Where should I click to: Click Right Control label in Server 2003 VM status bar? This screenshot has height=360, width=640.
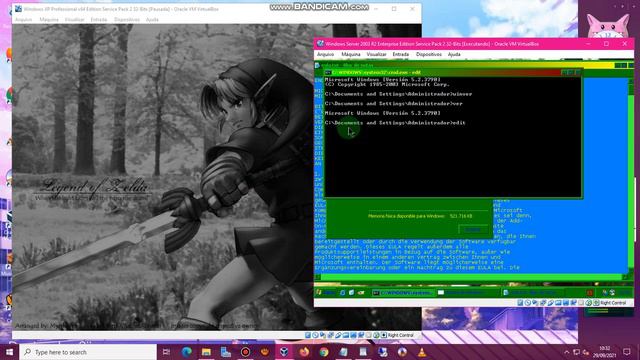tap(613, 303)
